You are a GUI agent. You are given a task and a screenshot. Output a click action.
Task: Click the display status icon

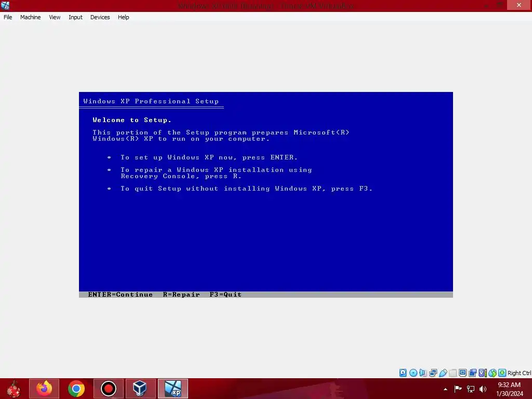click(462, 373)
